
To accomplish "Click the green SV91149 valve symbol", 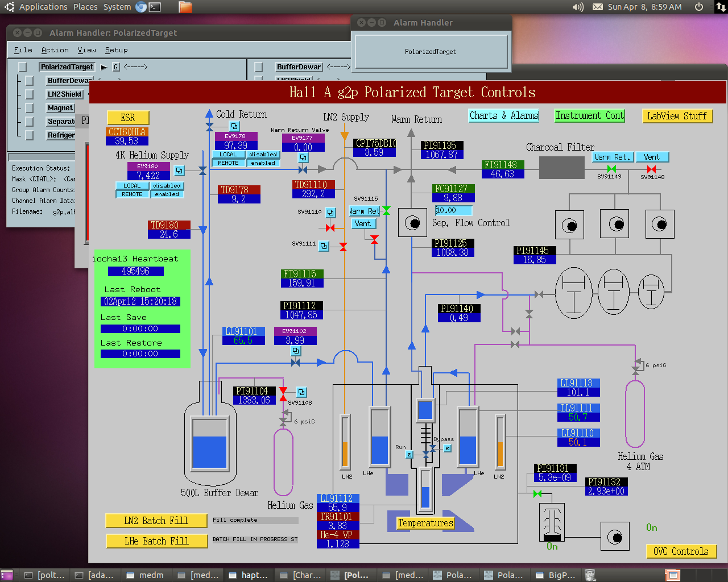I will 611,169.
